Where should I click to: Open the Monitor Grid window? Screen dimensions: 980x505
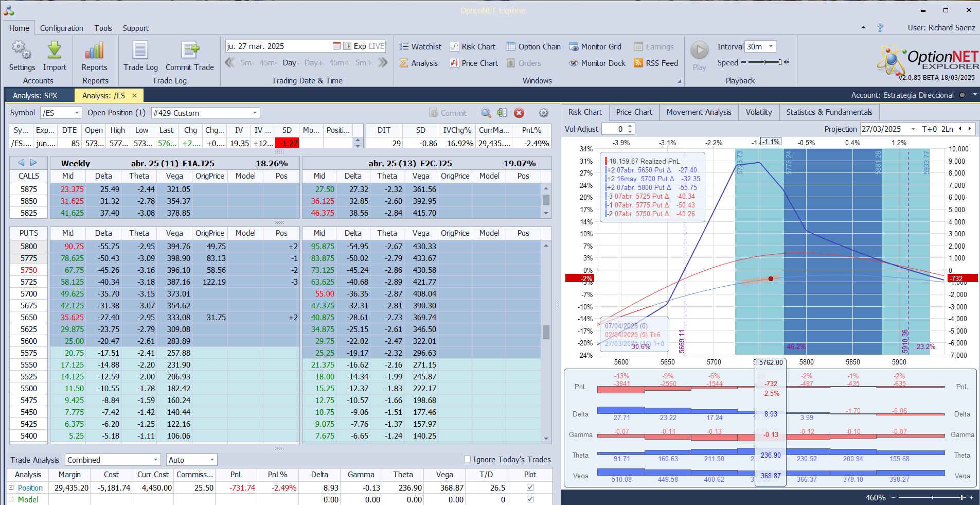pos(595,47)
